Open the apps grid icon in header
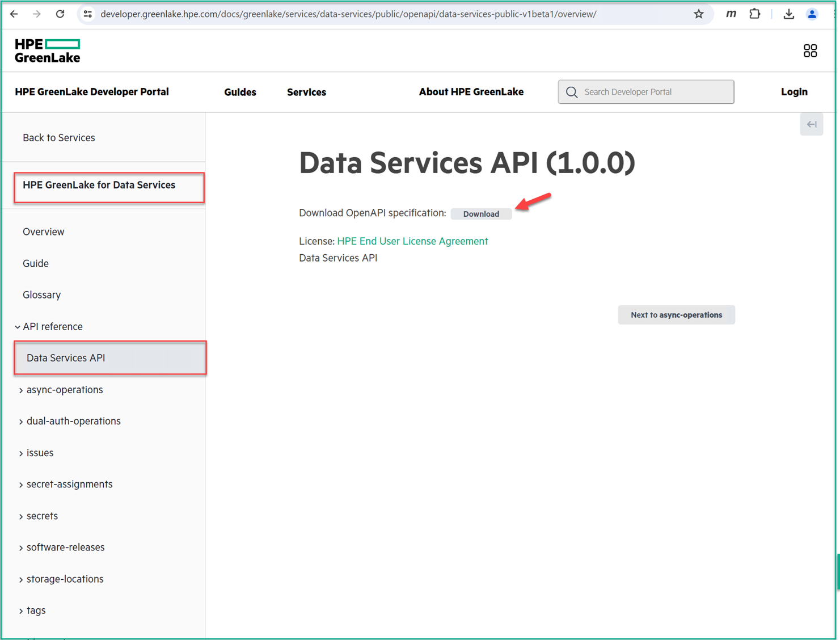Image resolution: width=840 pixels, height=640 pixels. [810, 51]
